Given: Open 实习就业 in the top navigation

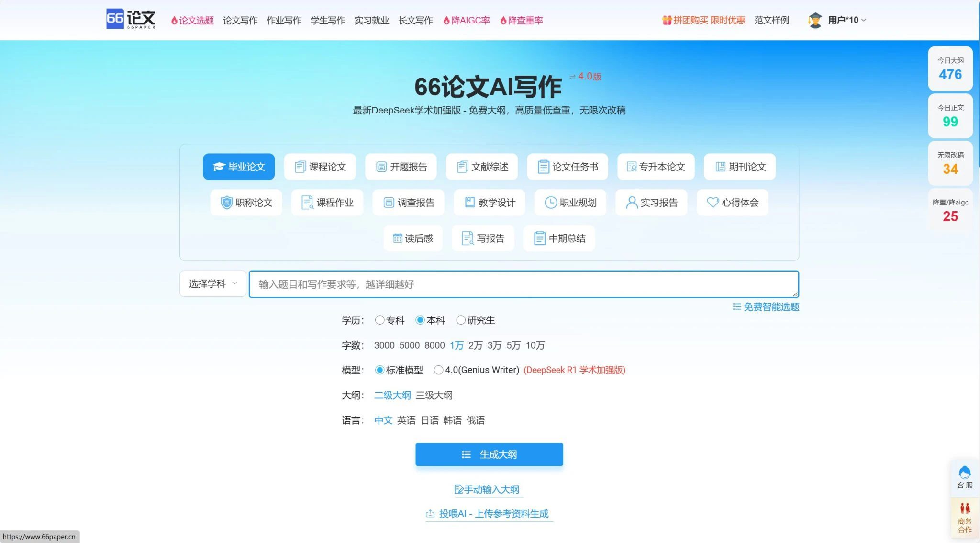Looking at the screenshot, I should (371, 21).
